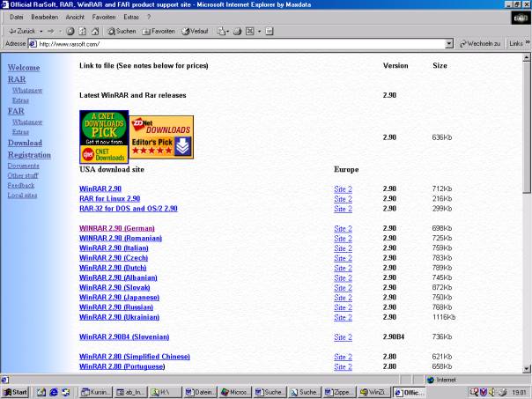Viewport: 532px width, 399px height.
Task: Click the scrollbar down arrow
Action: [527, 369]
